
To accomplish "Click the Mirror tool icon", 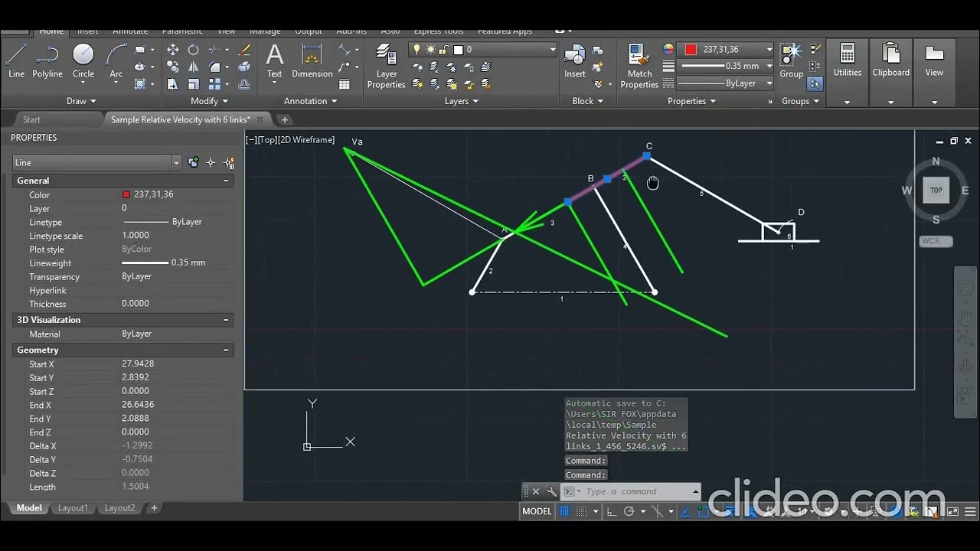I will [193, 67].
